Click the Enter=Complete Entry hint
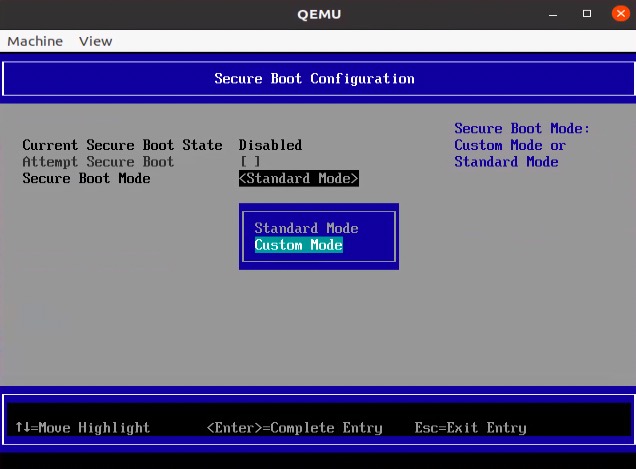 [294, 428]
